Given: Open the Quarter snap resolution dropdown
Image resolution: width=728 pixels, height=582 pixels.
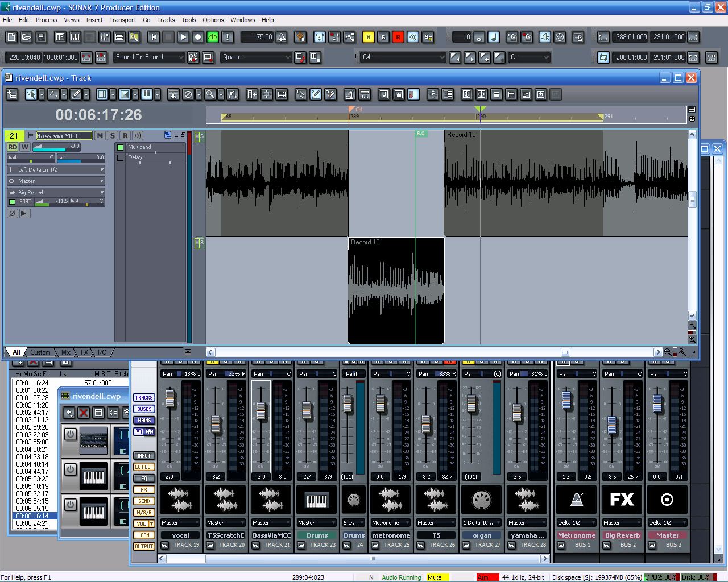Looking at the screenshot, I should tap(257, 57).
